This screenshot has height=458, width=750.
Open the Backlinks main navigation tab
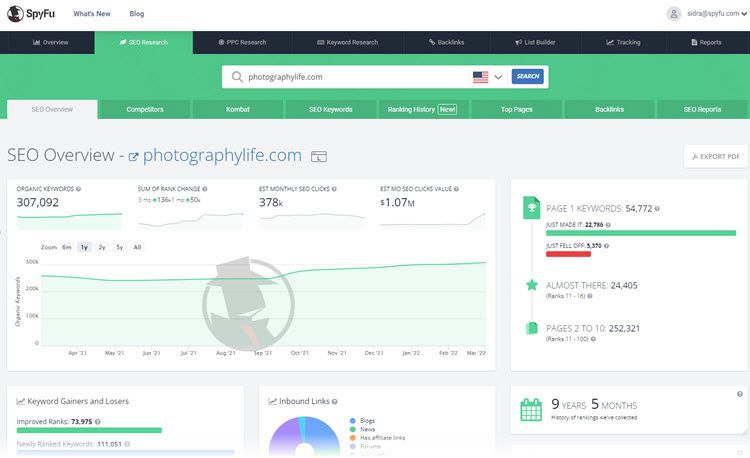click(x=446, y=43)
